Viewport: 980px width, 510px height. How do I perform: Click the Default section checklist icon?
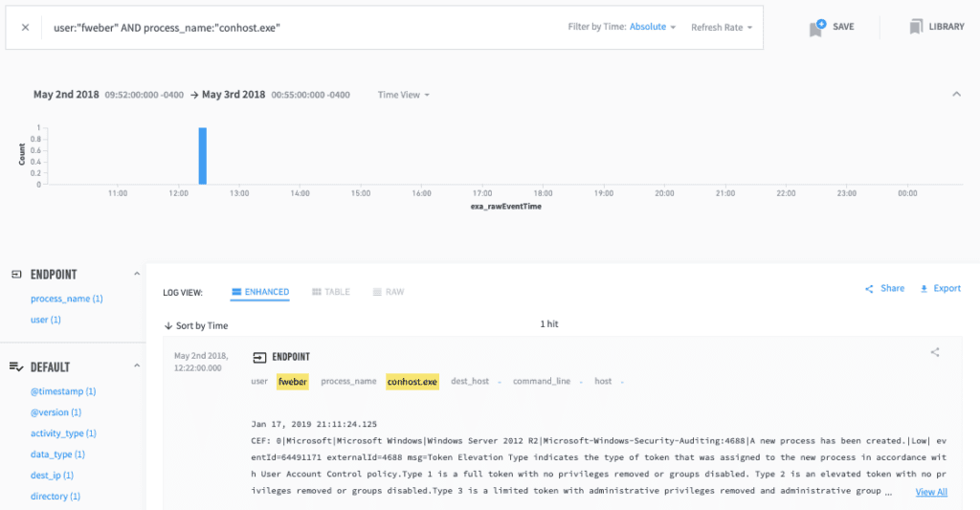[16, 367]
